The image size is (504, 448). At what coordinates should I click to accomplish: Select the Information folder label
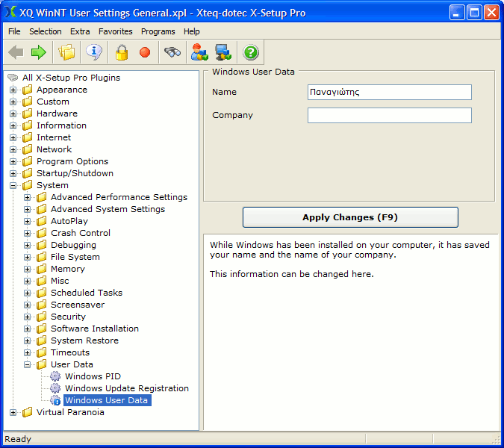point(61,125)
